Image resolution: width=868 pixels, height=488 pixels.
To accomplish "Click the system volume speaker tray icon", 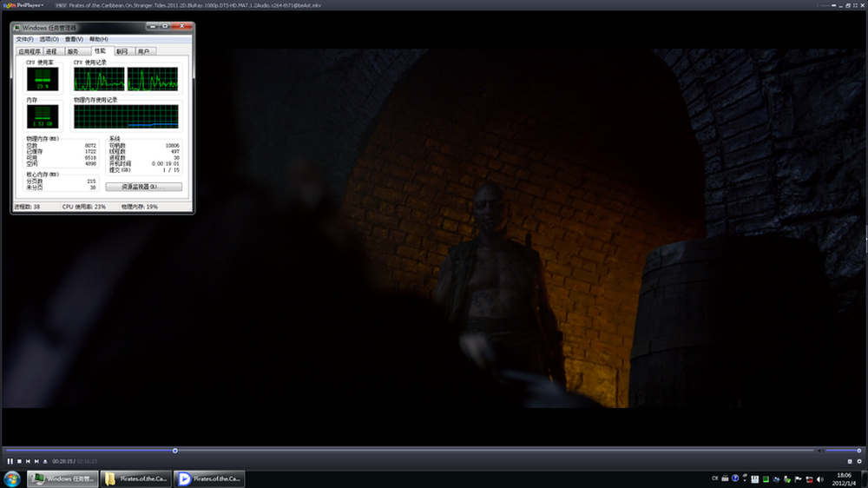I will click(820, 479).
